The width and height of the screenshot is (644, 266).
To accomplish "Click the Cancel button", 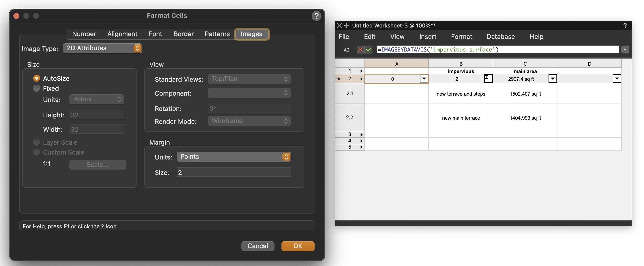I will click(x=257, y=246).
